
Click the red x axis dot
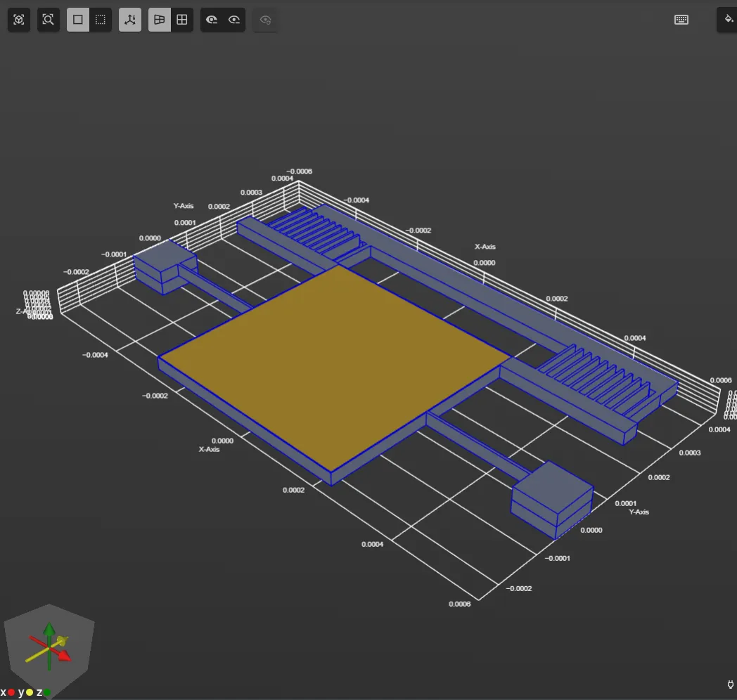click(x=11, y=692)
